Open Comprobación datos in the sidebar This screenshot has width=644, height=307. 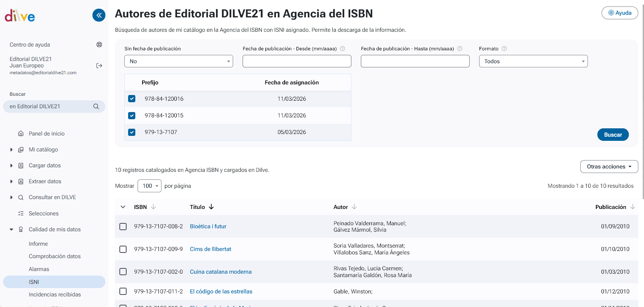click(x=55, y=256)
